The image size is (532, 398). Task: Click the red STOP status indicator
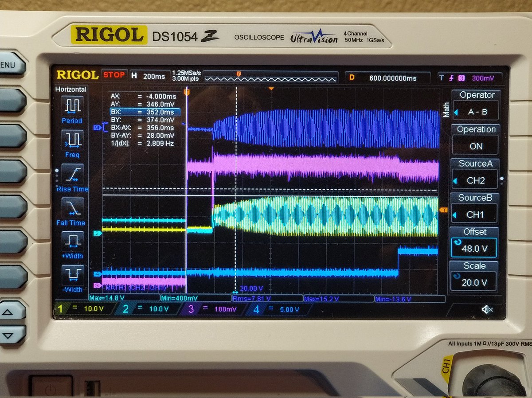[x=114, y=75]
